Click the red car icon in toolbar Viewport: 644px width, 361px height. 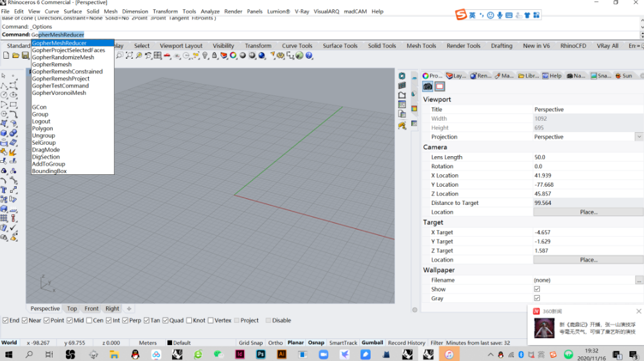click(167, 55)
